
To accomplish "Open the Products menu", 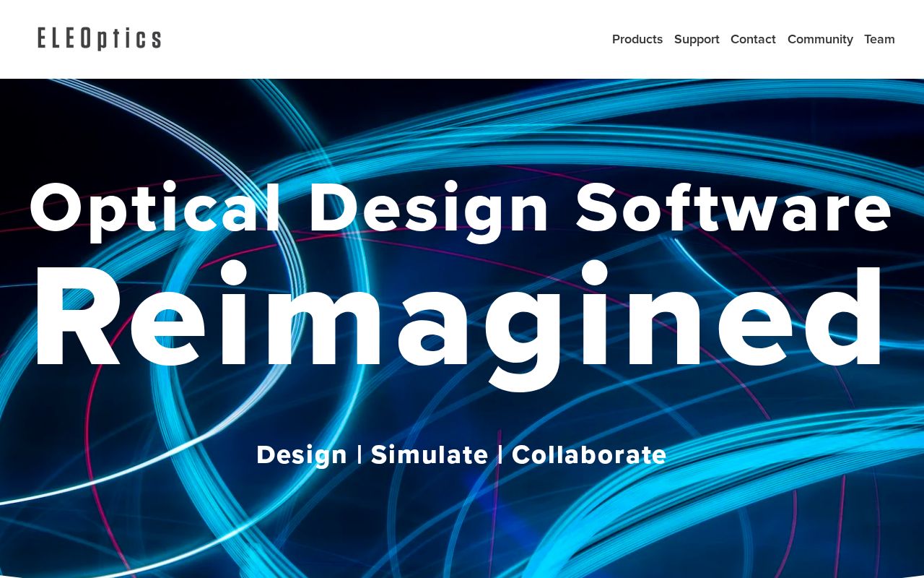I will pos(637,39).
